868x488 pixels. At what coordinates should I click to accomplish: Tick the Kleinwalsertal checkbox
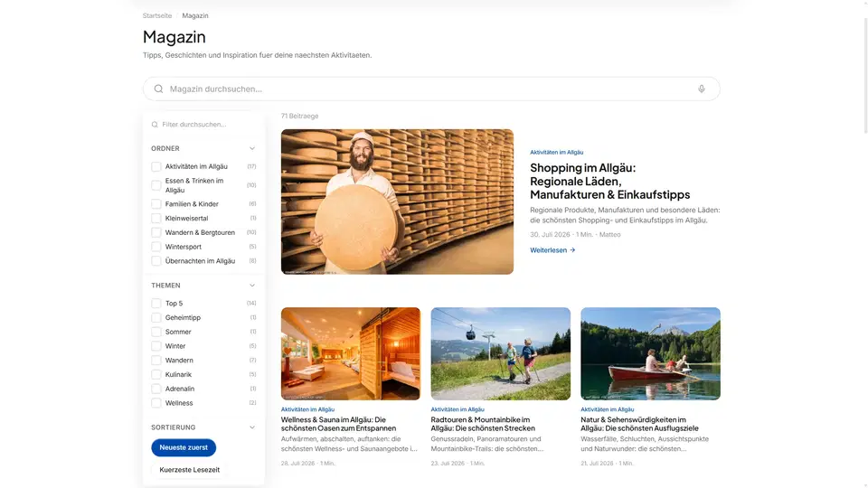point(156,218)
